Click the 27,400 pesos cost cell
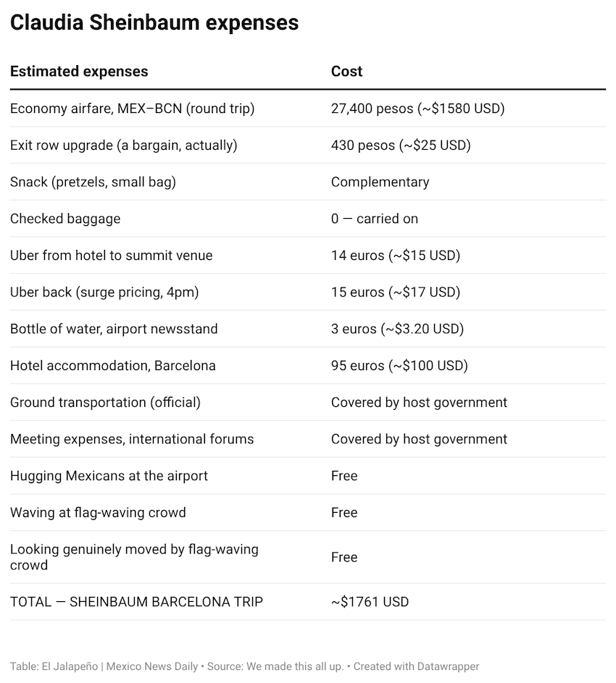 (x=417, y=109)
